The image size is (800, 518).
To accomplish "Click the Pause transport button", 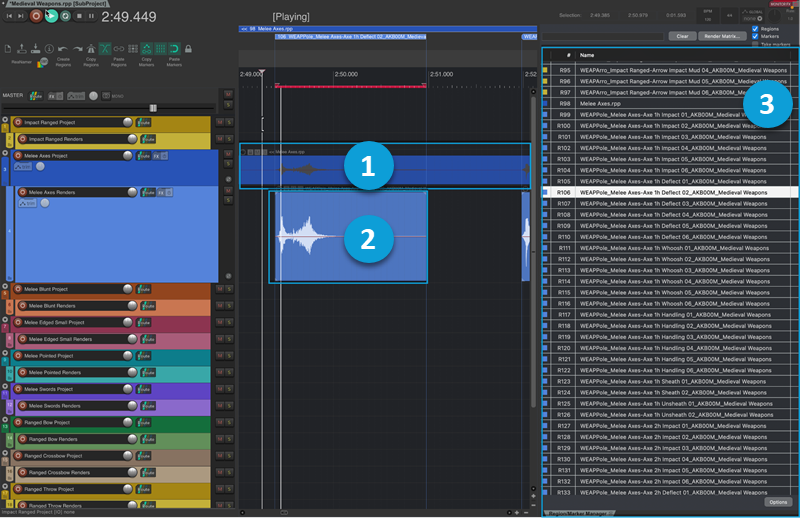I will point(92,16).
